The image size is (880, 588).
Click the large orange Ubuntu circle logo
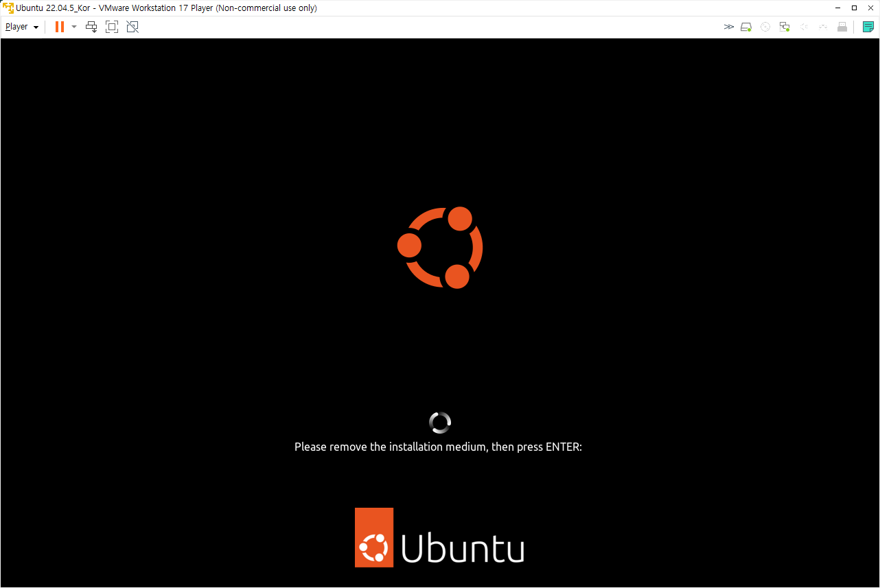point(440,247)
